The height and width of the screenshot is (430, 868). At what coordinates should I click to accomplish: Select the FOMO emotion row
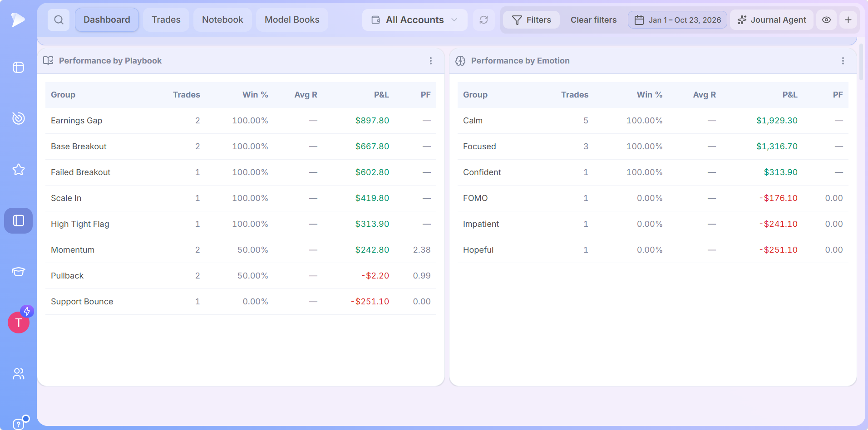coord(653,198)
